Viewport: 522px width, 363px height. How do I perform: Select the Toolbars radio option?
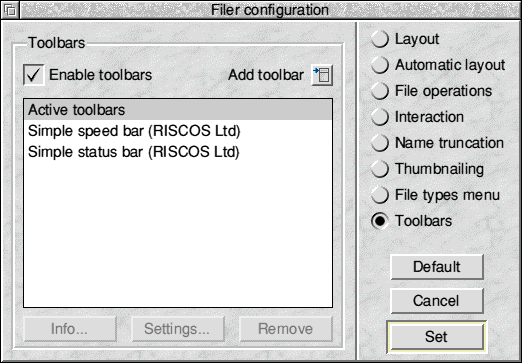(x=380, y=221)
